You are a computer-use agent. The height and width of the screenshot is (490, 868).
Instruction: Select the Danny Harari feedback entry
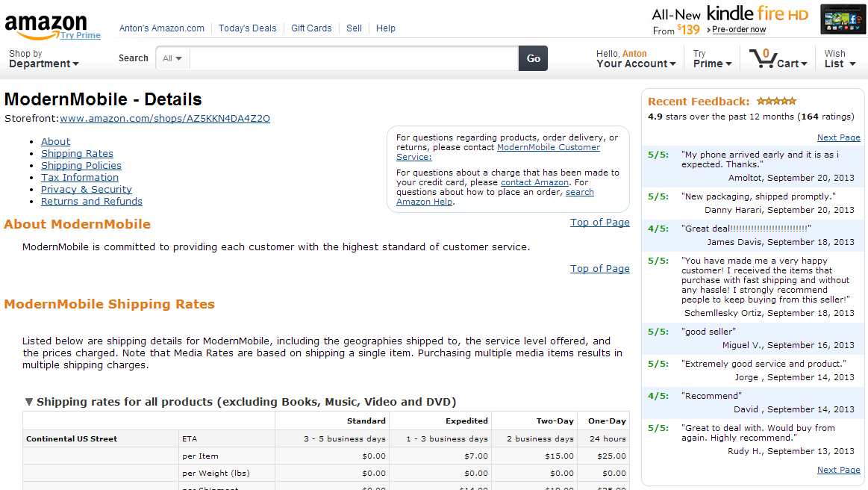coord(753,203)
